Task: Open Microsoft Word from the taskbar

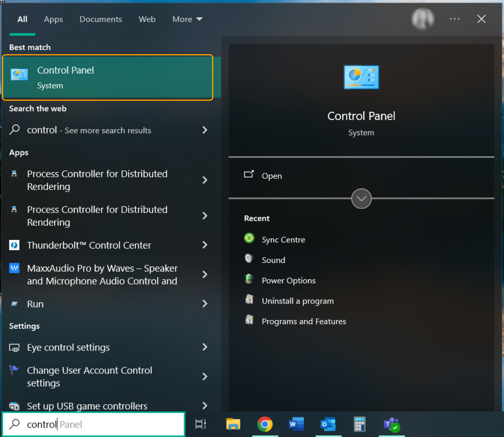Action: pos(296,424)
